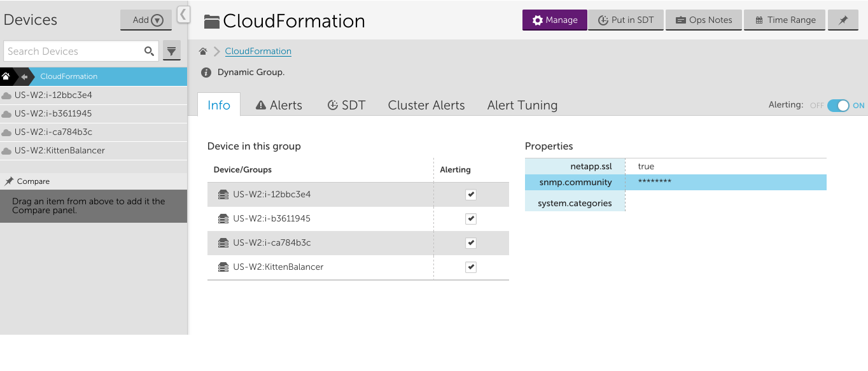The width and height of the screenshot is (868, 371).
Task: Select the snmp.community property row
Action: coord(676,183)
